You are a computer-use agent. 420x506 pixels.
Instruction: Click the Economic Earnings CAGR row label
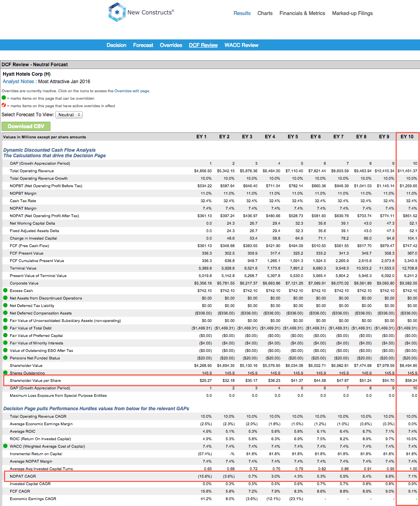click(x=33, y=499)
